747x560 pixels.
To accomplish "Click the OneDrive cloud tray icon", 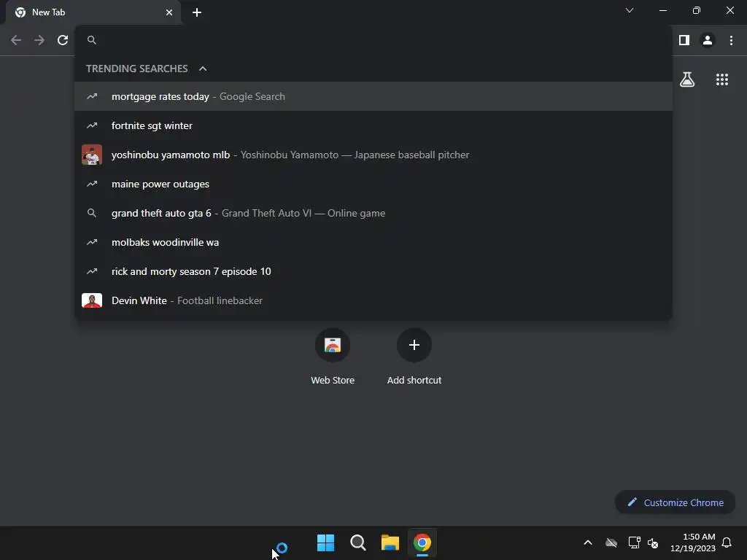I will (611, 542).
